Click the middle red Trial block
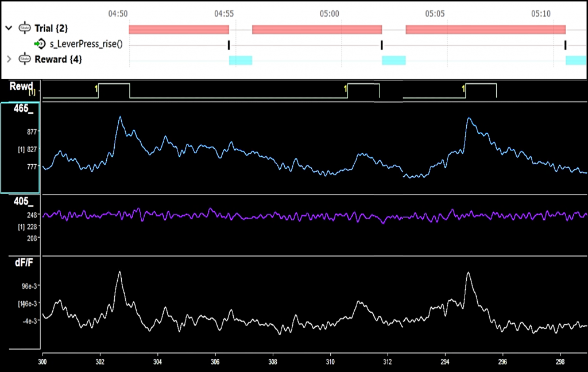This screenshot has height=372, width=588. (317, 29)
